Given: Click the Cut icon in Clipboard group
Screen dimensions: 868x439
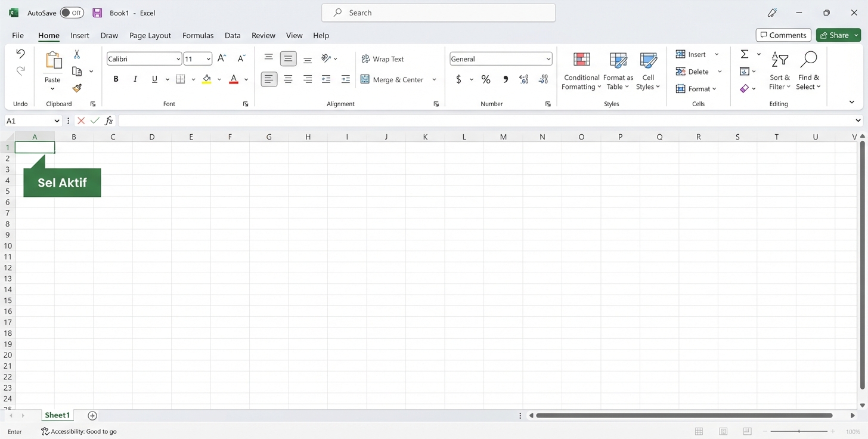Looking at the screenshot, I should coord(76,54).
